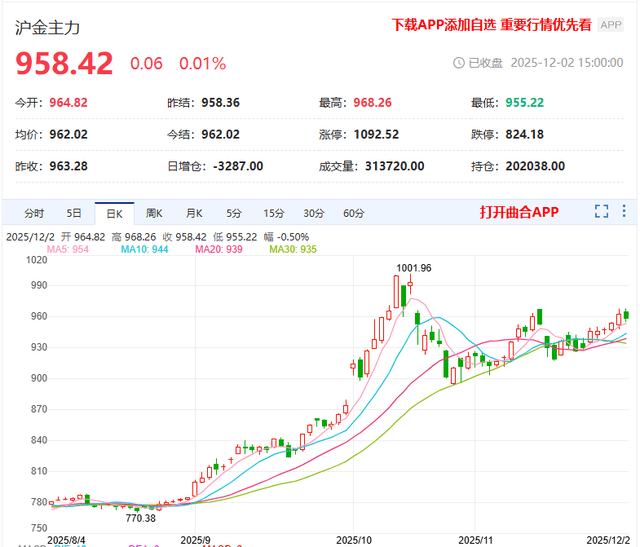Click the clock icon beside 已收盘
Screen dimensions: 640x547
click(x=459, y=62)
